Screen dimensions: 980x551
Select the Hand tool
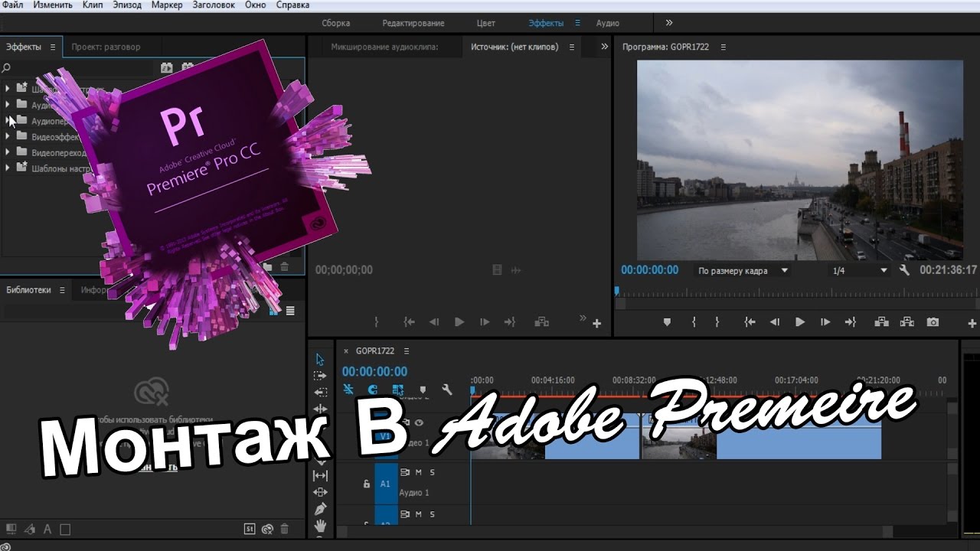(x=320, y=525)
